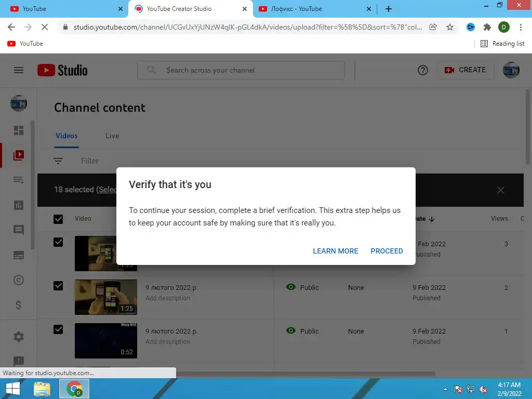This screenshot has height=399, width=532.
Task: Open the Reading list
Action: coord(502,44)
